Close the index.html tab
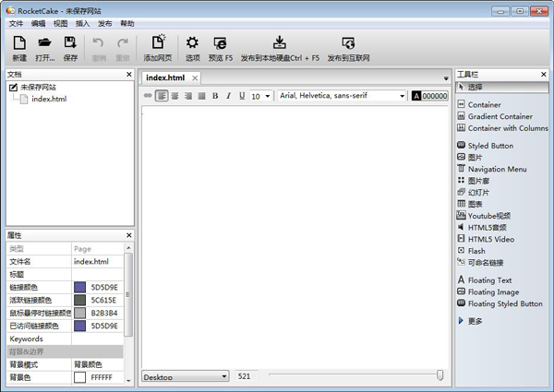 [195, 78]
